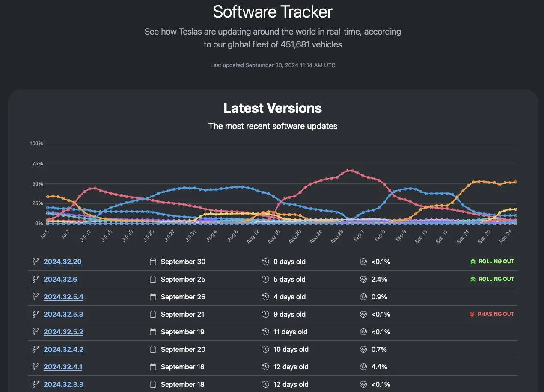
Task: Open the 2024.32.5.3 version link
Action: [63, 314]
